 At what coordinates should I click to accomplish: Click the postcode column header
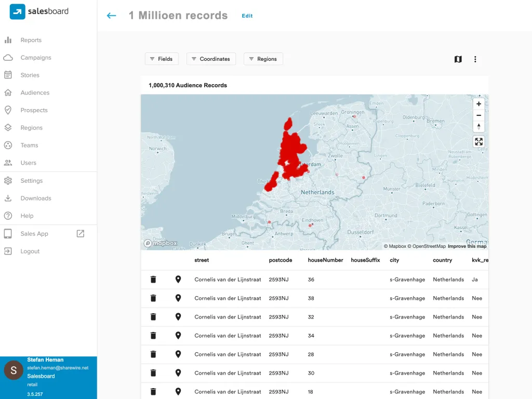coord(281,260)
